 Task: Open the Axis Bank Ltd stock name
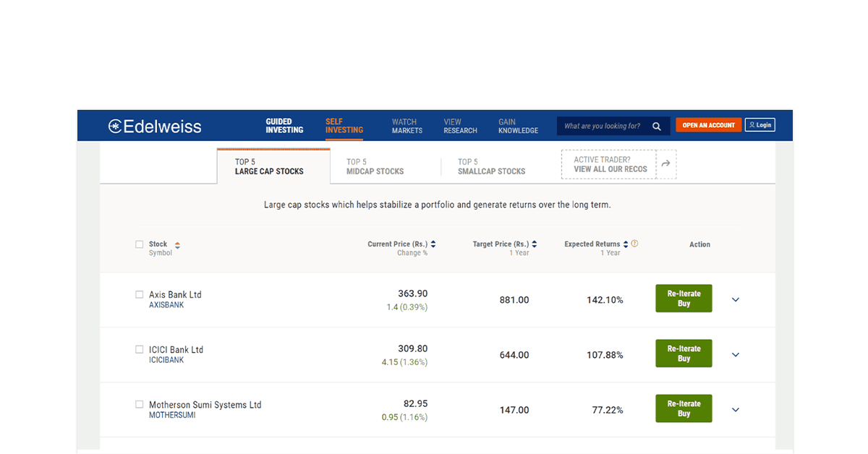pyautogui.click(x=175, y=295)
